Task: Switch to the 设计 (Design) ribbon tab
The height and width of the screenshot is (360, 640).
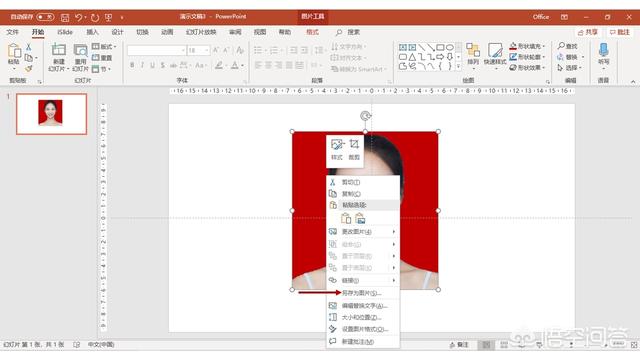Action: (117, 32)
